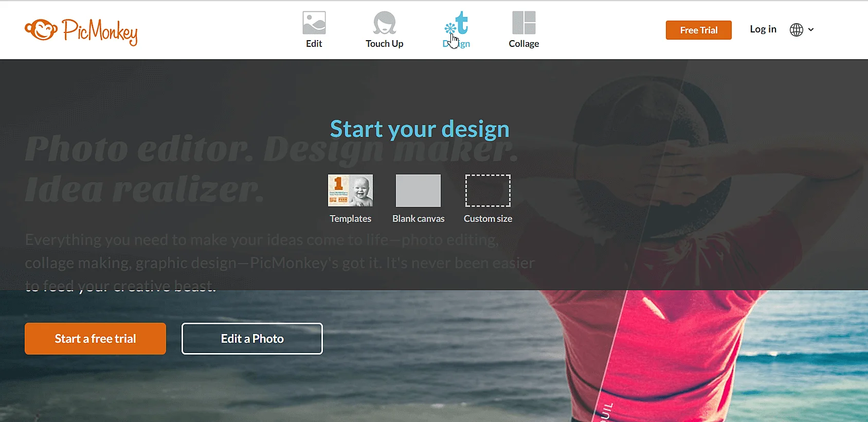This screenshot has width=868, height=422.
Task: Click the Edit menu label
Action: pos(314,44)
